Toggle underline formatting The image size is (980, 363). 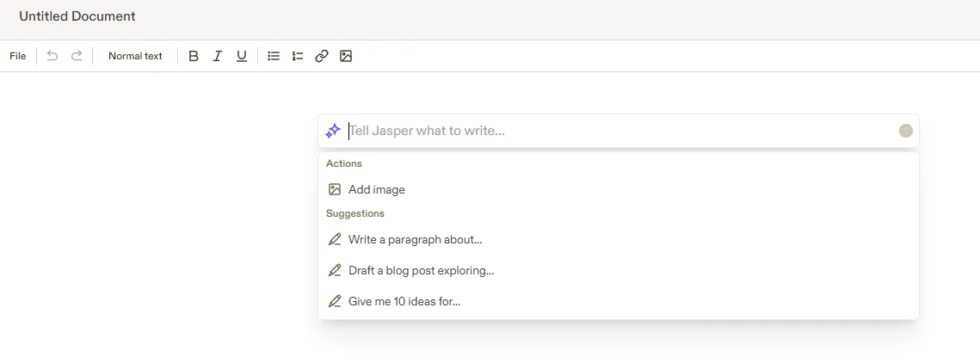[x=242, y=56]
